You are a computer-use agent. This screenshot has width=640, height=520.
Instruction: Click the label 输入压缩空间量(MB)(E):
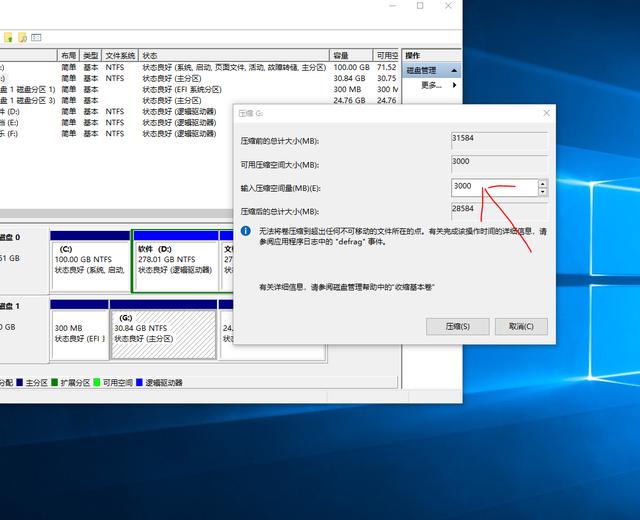(x=280, y=188)
